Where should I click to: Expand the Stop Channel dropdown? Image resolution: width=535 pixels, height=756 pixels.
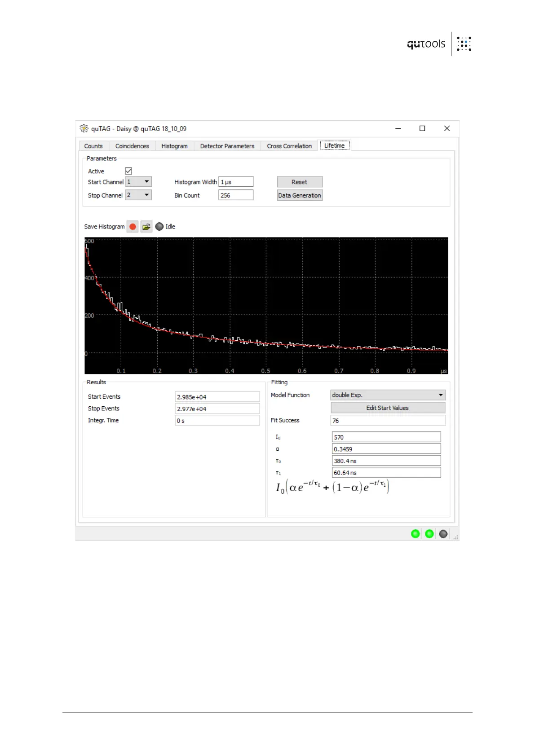(138, 195)
